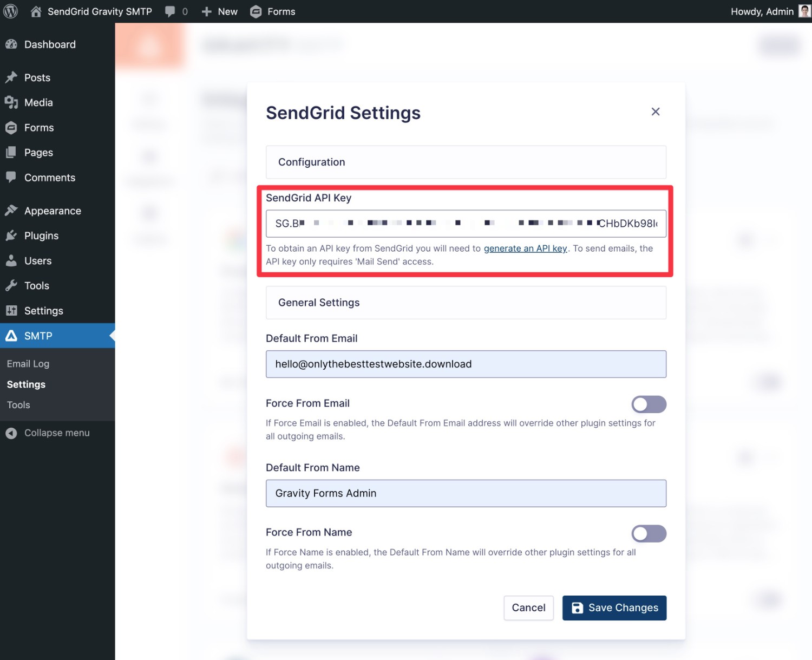Click the SMTP triangle icon
The image size is (812, 660).
tap(11, 336)
